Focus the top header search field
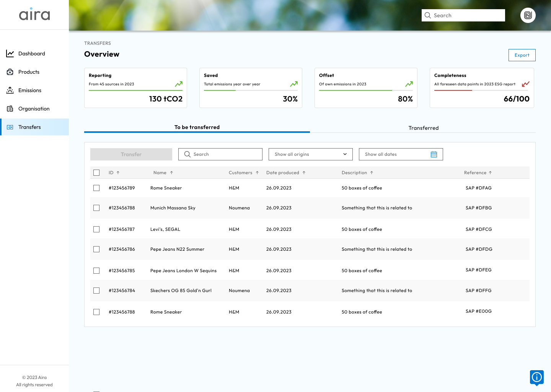 463,15
